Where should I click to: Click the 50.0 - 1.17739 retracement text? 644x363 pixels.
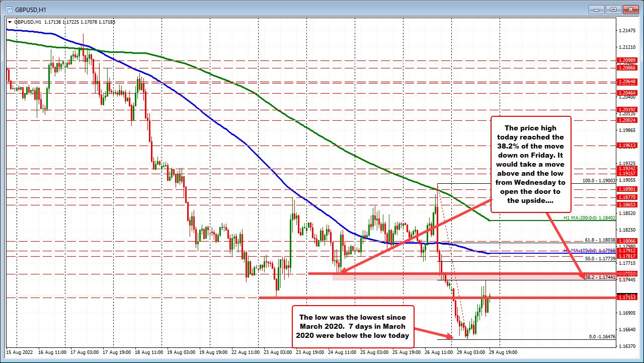[x=599, y=259]
